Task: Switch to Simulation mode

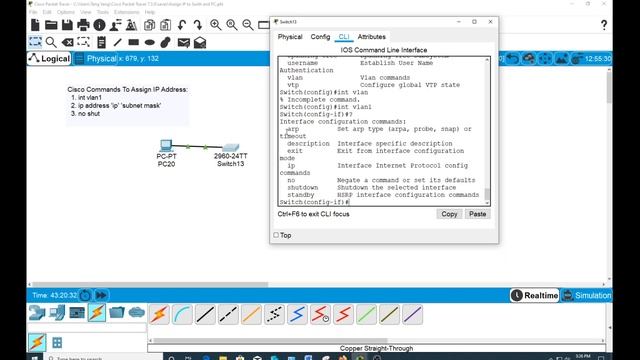Action: coord(587,295)
